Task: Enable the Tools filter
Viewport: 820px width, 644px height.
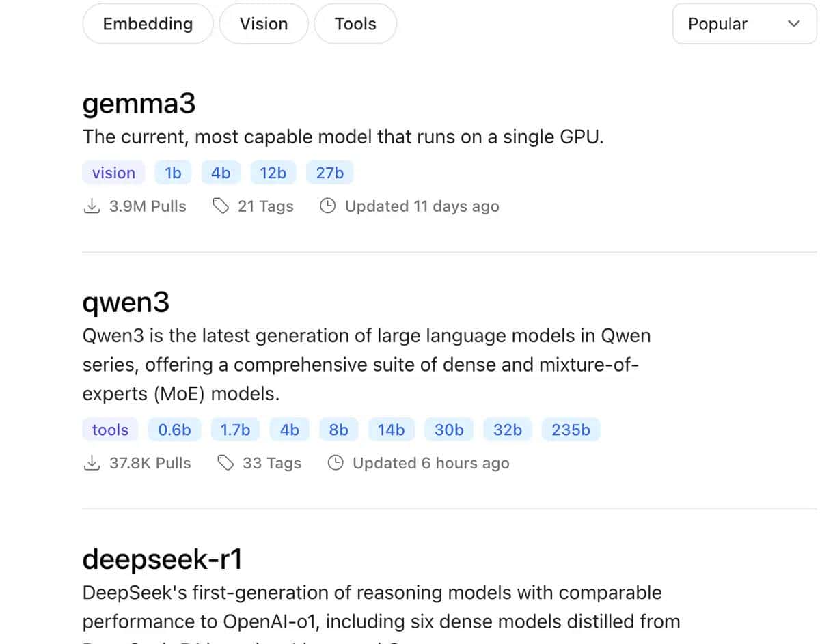Action: [x=355, y=24]
